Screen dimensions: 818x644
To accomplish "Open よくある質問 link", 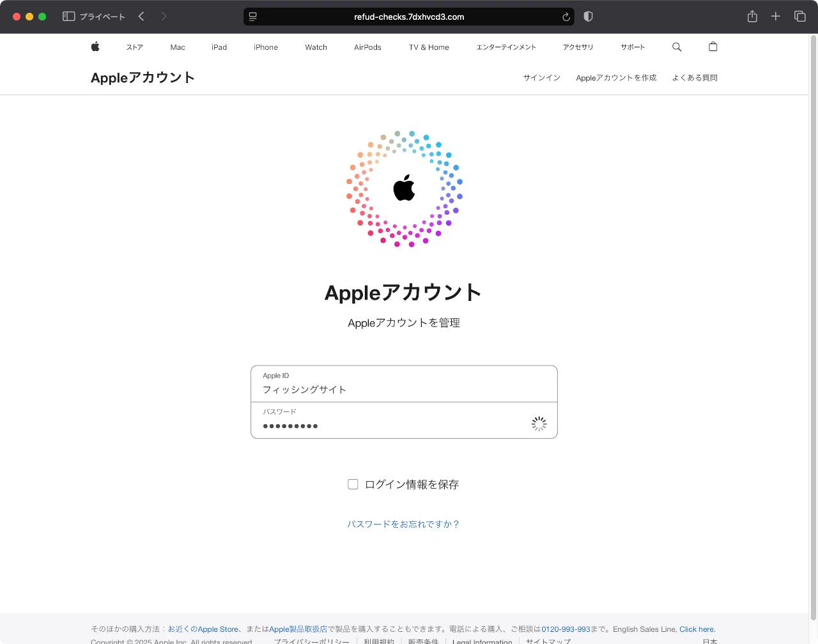I will click(695, 78).
